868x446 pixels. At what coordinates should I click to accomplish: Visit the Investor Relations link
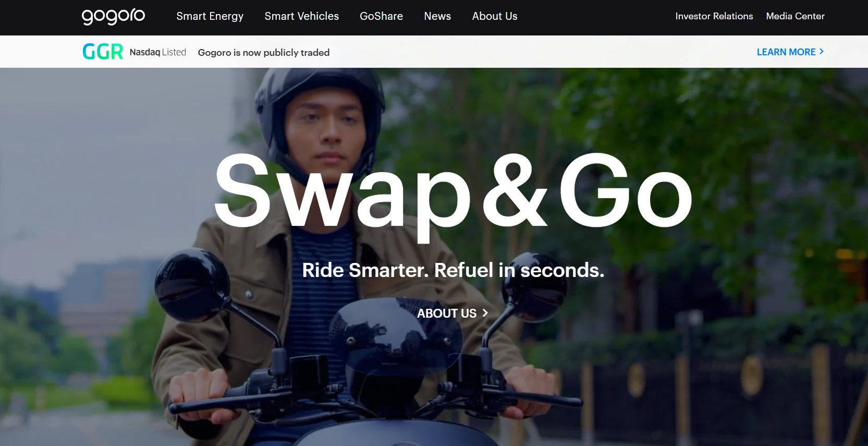[x=714, y=16]
